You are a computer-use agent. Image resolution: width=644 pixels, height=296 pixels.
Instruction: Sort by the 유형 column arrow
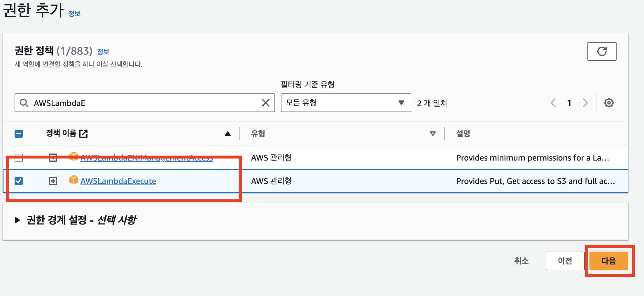(433, 134)
